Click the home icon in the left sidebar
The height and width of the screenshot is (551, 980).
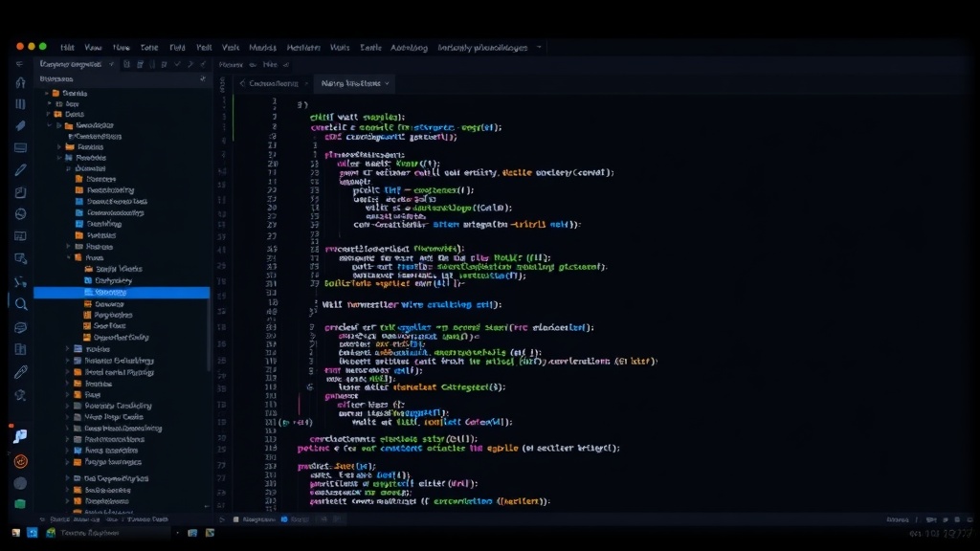(20, 82)
